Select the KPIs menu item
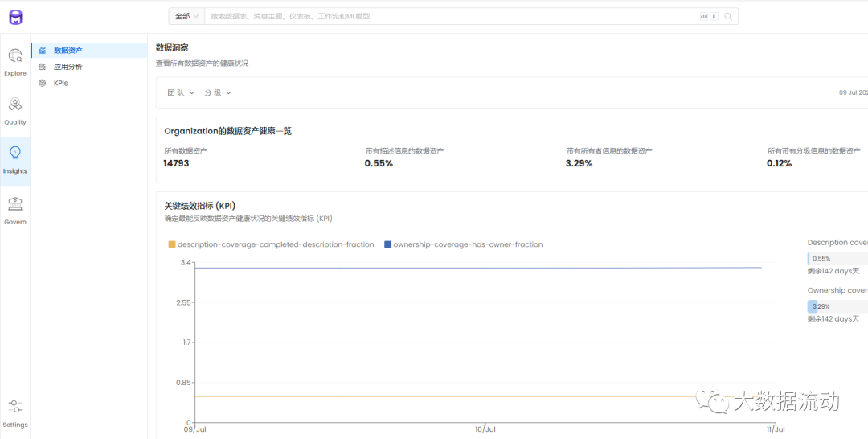Screen dimensions: 868x439 88,83
